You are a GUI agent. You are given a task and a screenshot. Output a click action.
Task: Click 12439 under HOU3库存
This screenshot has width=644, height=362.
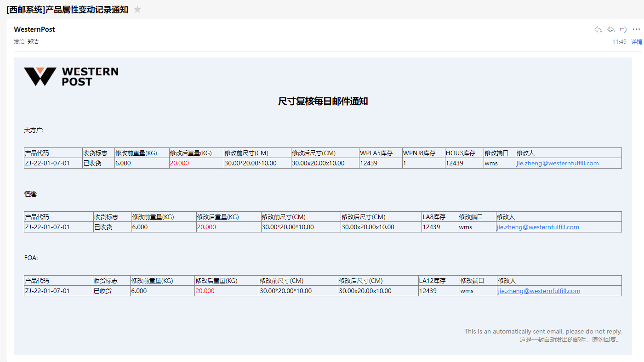(455, 163)
